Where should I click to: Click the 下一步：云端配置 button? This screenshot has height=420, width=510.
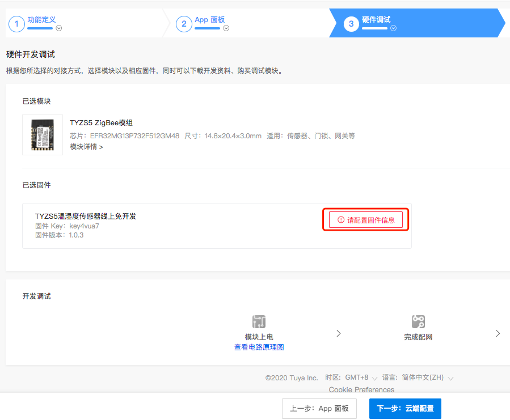[404, 408]
